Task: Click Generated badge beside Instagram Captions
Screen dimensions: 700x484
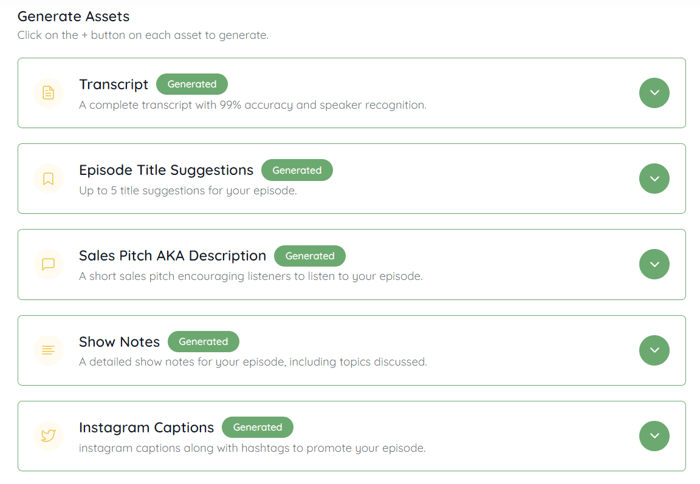Action: (x=258, y=427)
